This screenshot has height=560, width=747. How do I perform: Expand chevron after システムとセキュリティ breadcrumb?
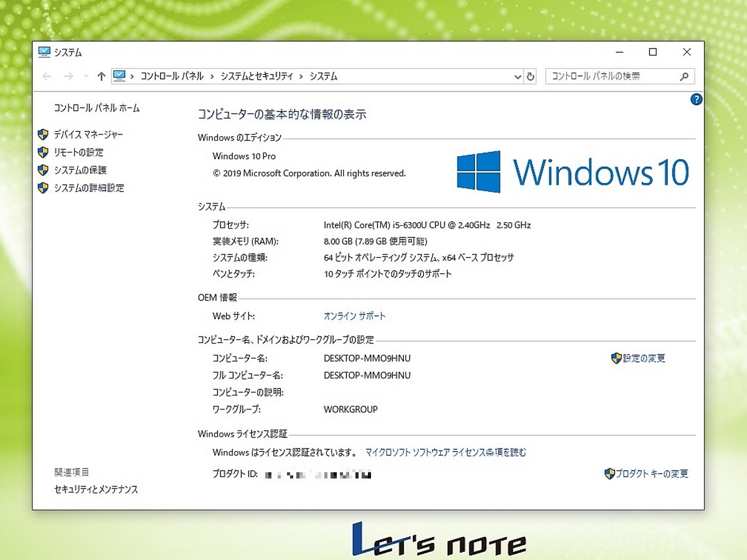[x=301, y=77]
